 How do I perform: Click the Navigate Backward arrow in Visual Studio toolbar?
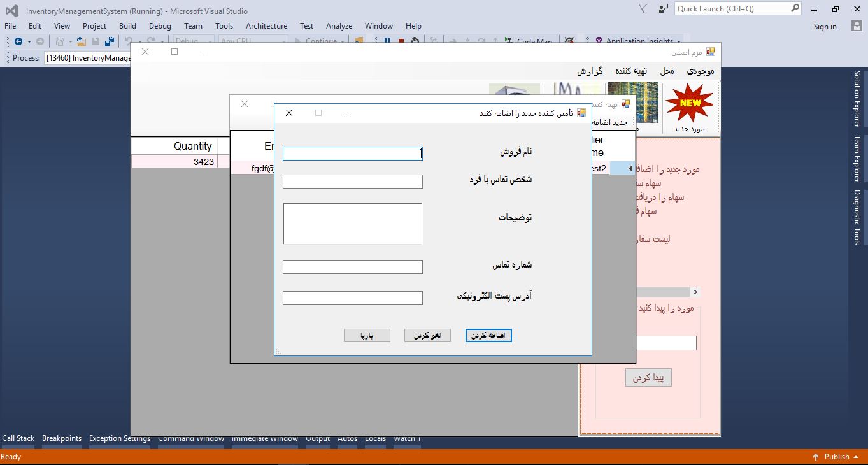pyautogui.click(x=18, y=41)
